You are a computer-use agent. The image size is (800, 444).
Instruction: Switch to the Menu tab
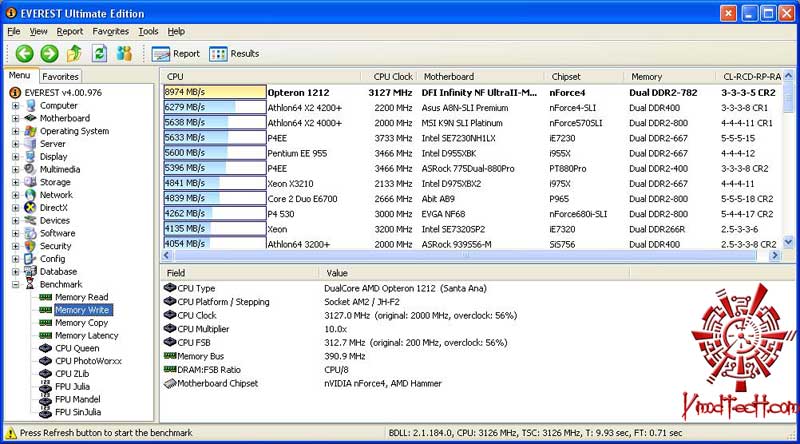coord(19,76)
